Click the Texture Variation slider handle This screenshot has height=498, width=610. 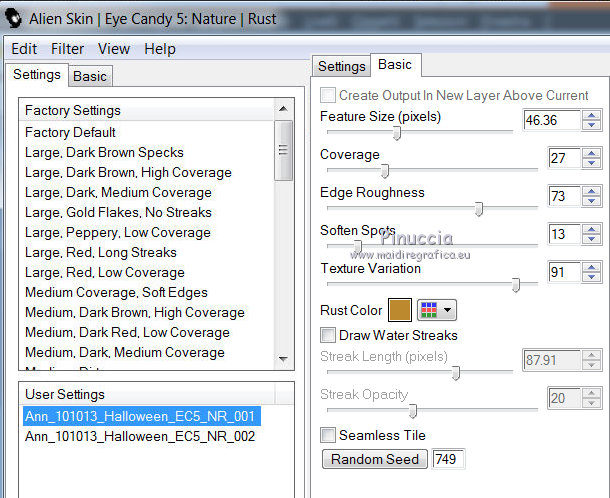tap(515, 285)
